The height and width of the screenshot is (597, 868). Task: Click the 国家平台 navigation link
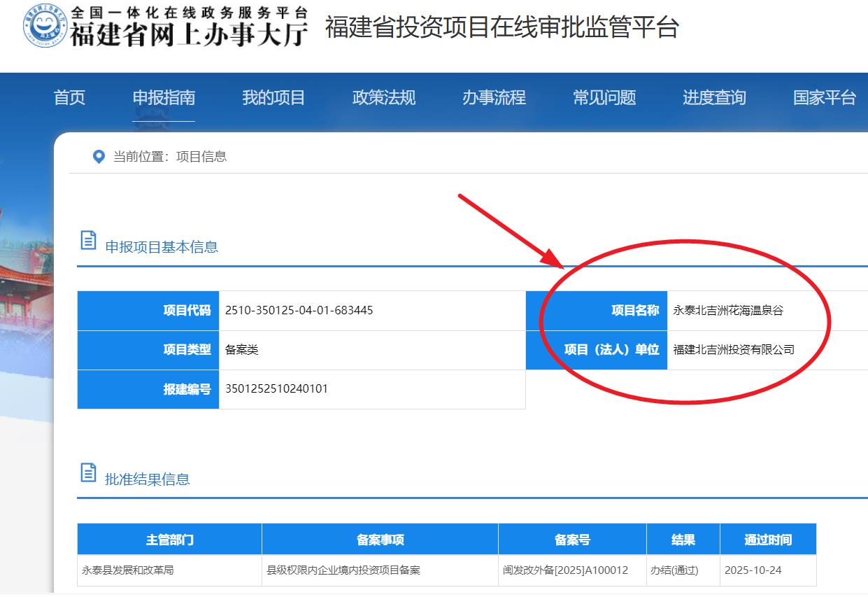click(824, 98)
